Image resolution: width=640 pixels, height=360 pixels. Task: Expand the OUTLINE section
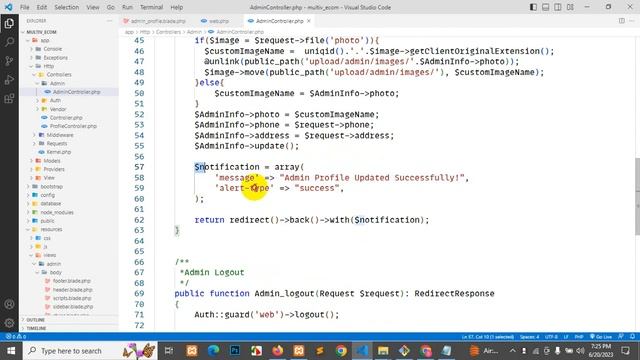pyautogui.click(x=69, y=320)
